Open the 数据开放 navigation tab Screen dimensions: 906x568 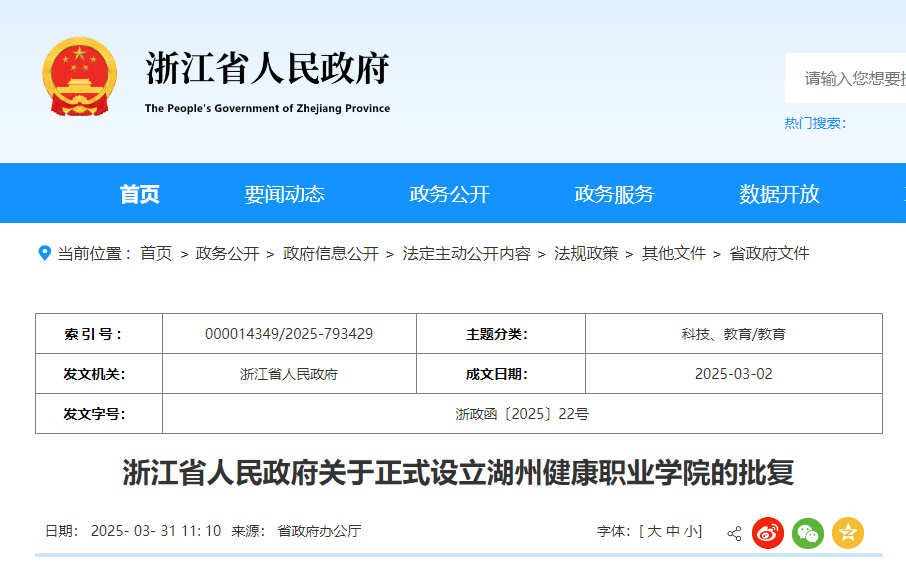tap(779, 194)
